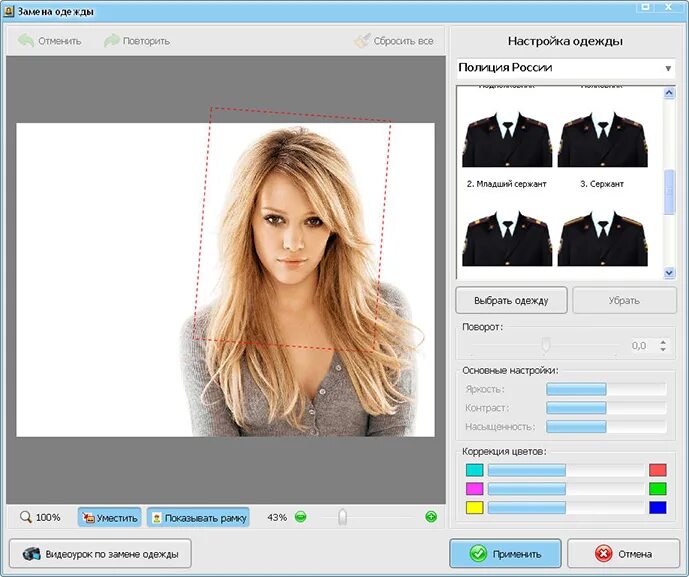Click the red cross icon on Отмена
Screen dimensions: 689x577
[x=603, y=554]
